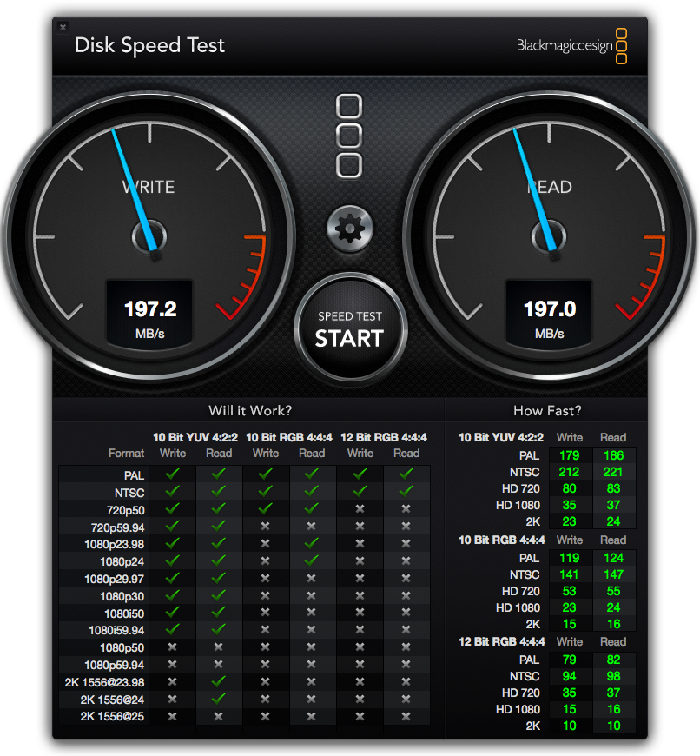Click the SPEED TEST START button
Viewport: 700px width, 756px height.
(x=349, y=330)
